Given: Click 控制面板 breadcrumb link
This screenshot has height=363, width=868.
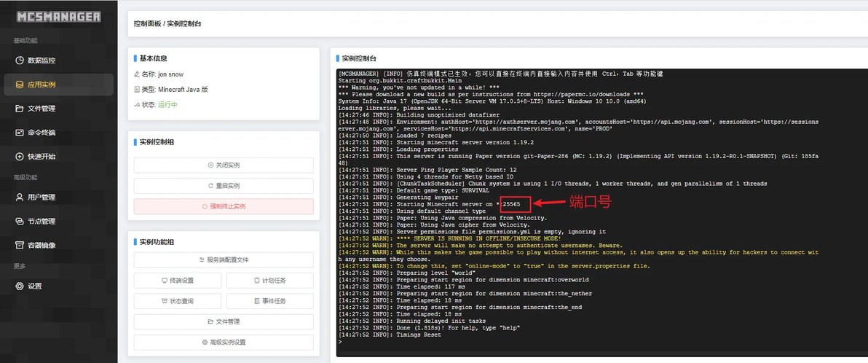Looking at the screenshot, I should point(147,24).
